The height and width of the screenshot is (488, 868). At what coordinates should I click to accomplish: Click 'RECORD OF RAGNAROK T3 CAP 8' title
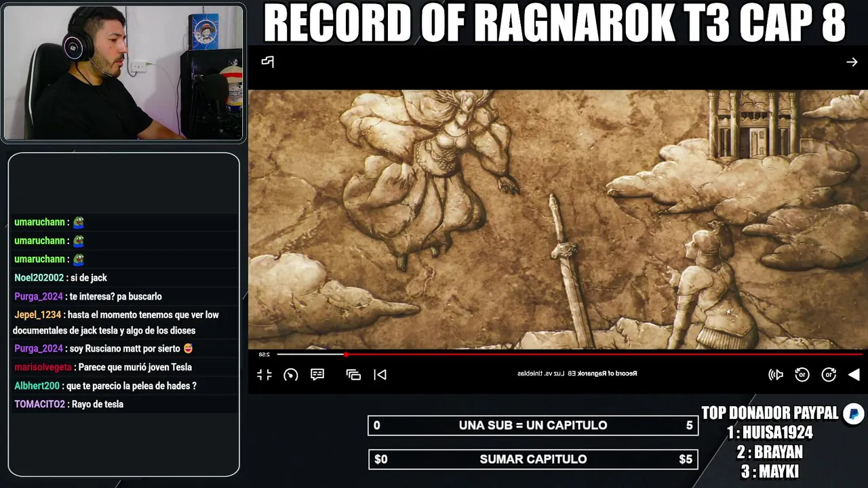click(555, 23)
